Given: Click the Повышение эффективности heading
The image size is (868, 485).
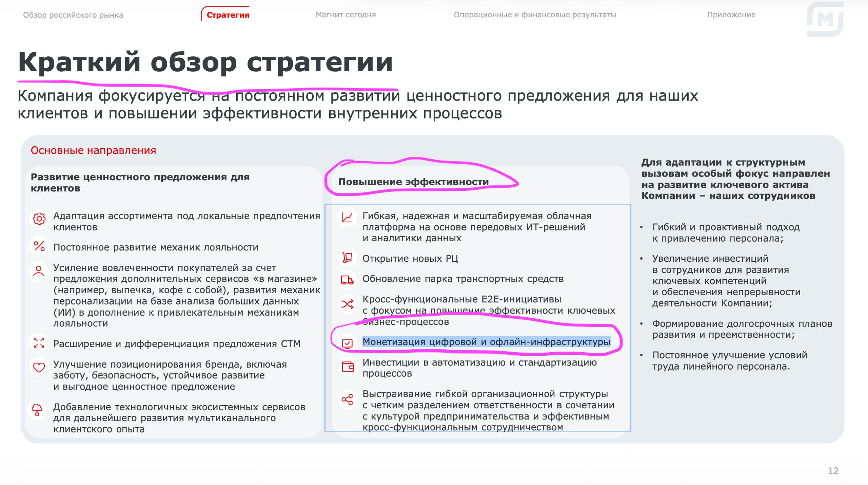Looking at the screenshot, I should pos(413,182).
